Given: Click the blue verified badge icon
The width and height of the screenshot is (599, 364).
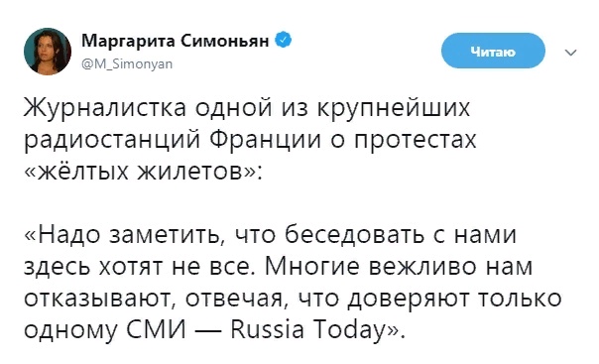Looking at the screenshot, I should pyautogui.click(x=284, y=40).
